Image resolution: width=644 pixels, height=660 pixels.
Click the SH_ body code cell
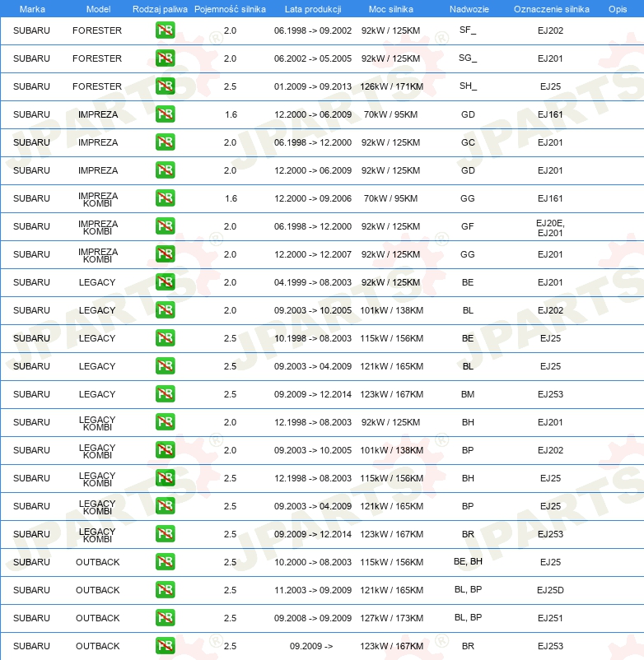pyautogui.click(x=468, y=86)
